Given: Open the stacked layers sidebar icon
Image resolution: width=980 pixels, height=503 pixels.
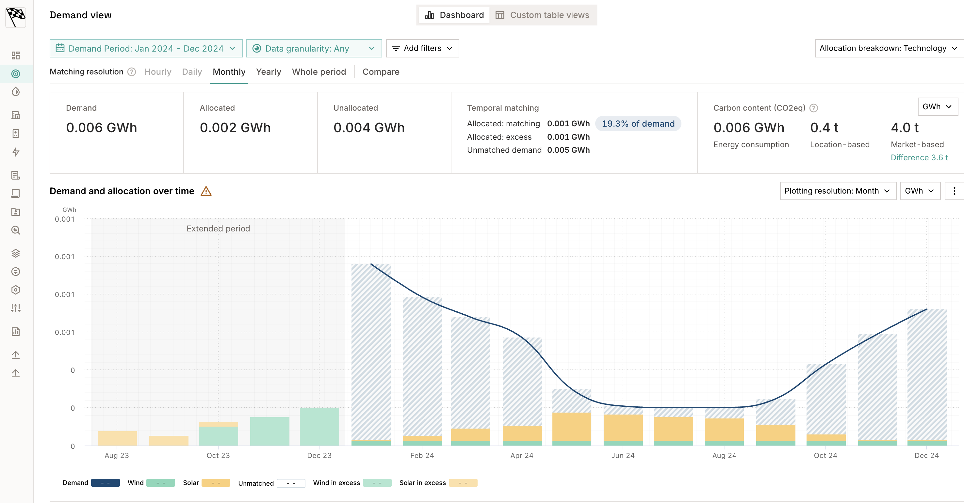Looking at the screenshot, I should [16, 253].
